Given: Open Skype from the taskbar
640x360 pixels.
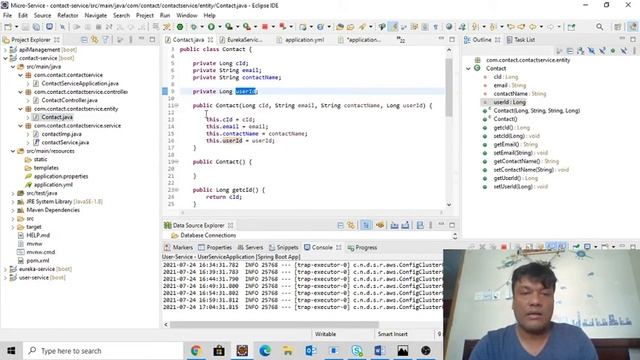Looking at the screenshot, I should [x=357, y=351].
